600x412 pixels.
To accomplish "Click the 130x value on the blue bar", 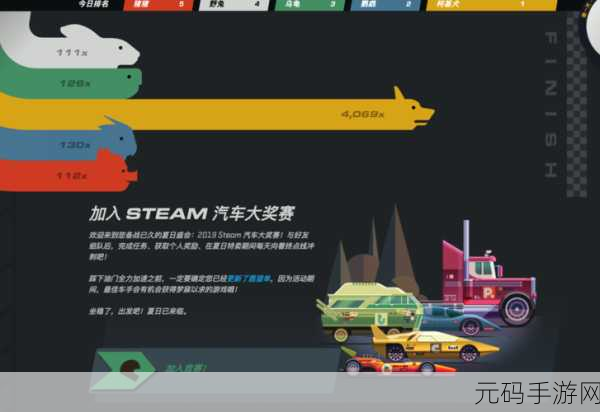I will (75, 145).
